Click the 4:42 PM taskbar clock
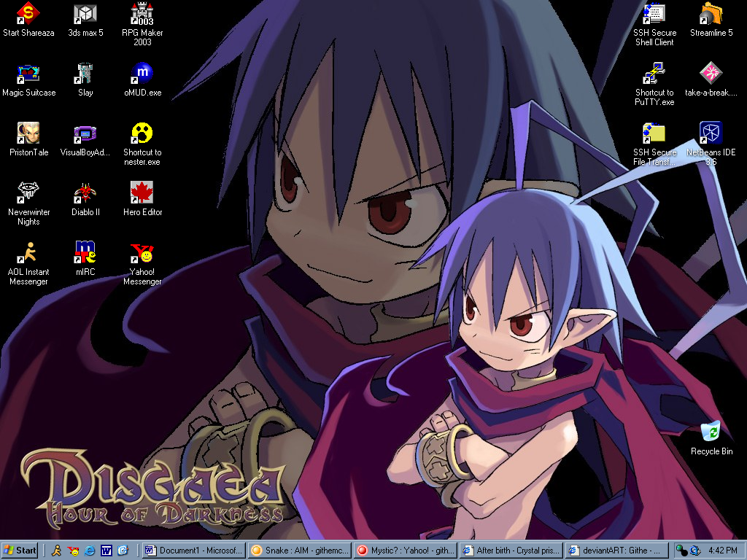 pyautogui.click(x=722, y=551)
